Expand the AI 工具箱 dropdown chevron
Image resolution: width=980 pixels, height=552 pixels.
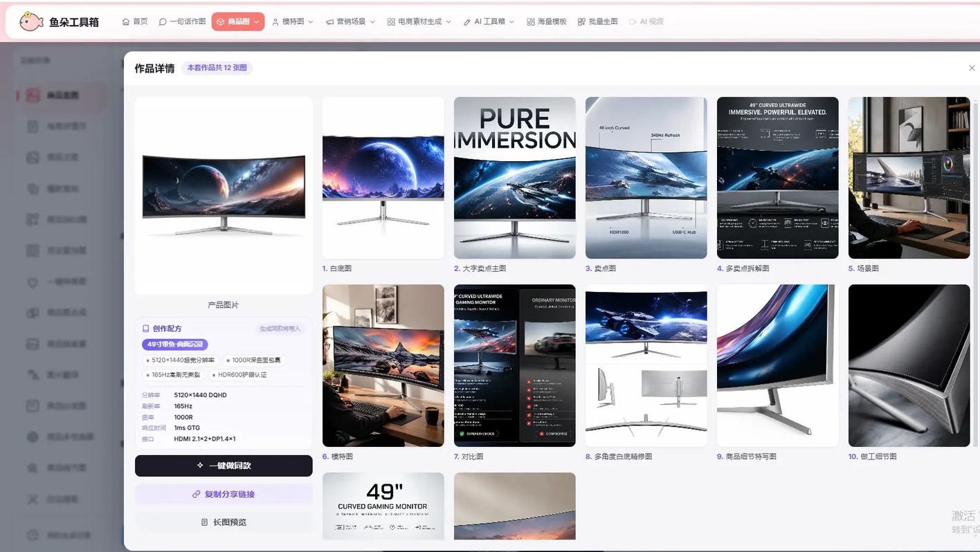pyautogui.click(x=512, y=22)
